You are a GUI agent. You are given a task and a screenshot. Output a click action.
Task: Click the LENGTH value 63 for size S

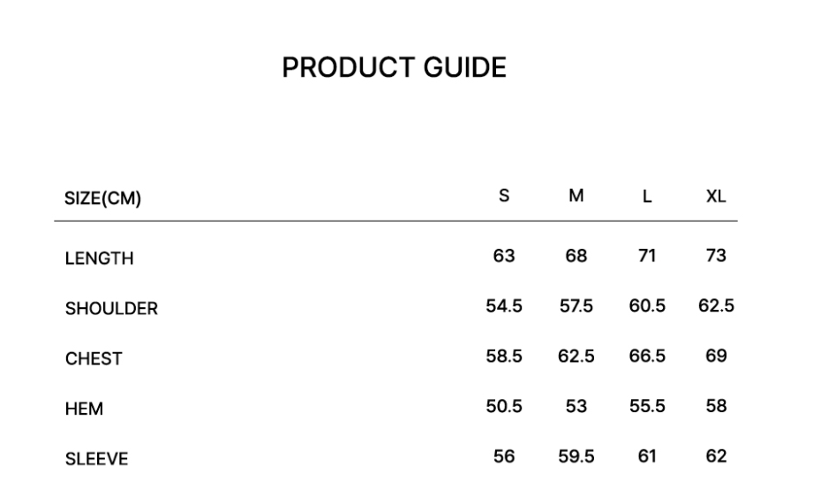tap(504, 256)
